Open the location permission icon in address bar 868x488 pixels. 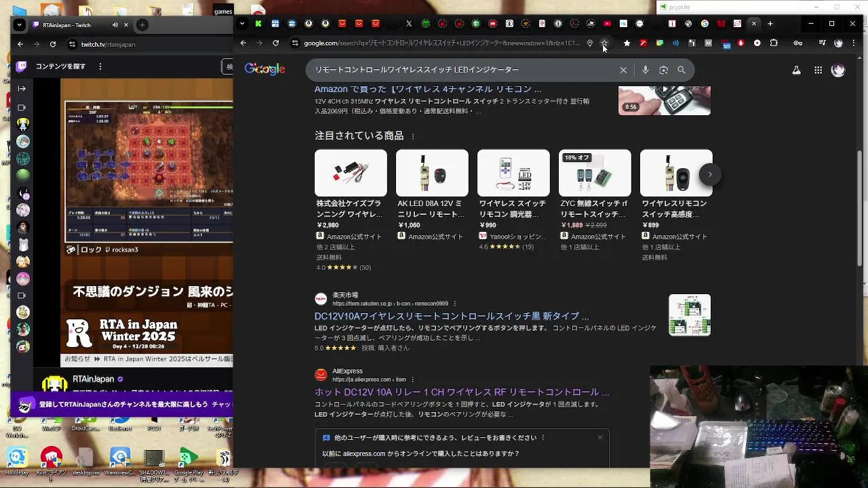coord(590,43)
